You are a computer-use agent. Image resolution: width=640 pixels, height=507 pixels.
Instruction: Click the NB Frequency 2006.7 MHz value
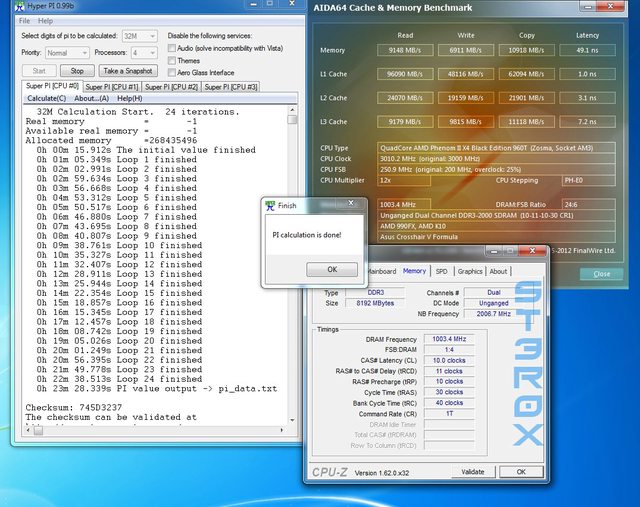click(x=493, y=314)
